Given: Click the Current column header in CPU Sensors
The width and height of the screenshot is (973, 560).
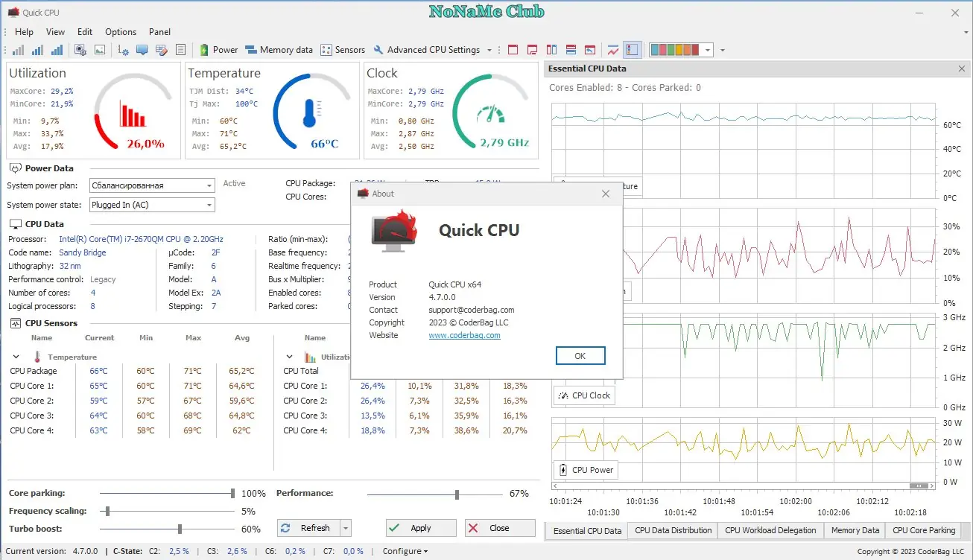Looking at the screenshot, I should point(99,337).
